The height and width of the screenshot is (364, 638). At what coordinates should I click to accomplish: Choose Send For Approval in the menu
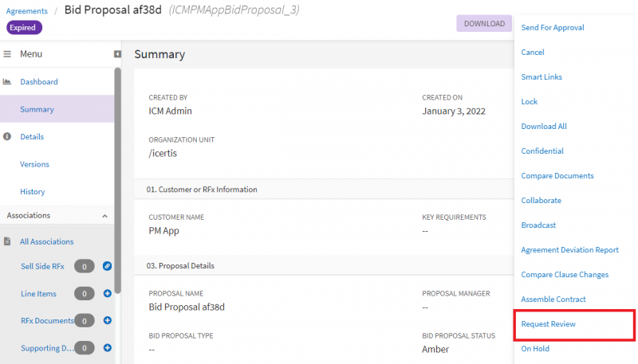553,27
